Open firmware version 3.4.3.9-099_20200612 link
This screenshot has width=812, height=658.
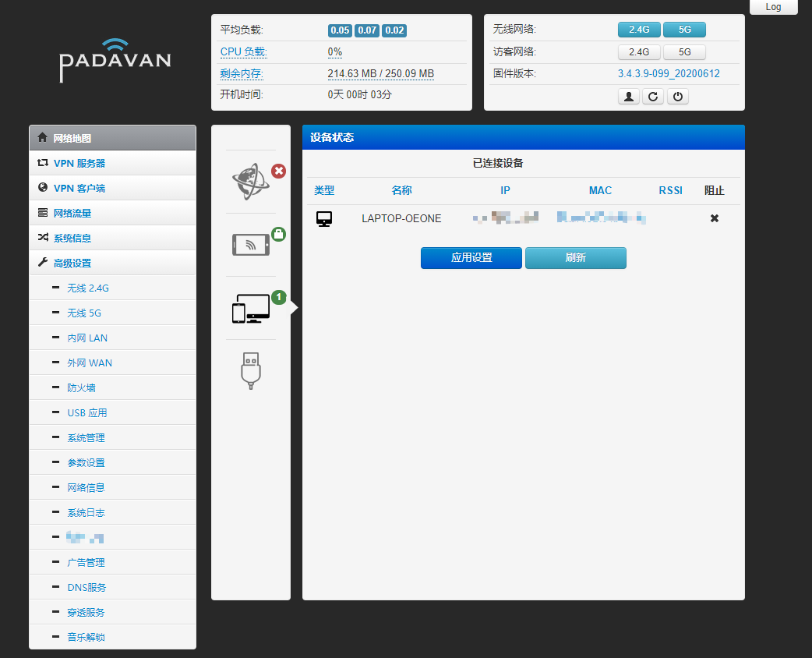669,73
